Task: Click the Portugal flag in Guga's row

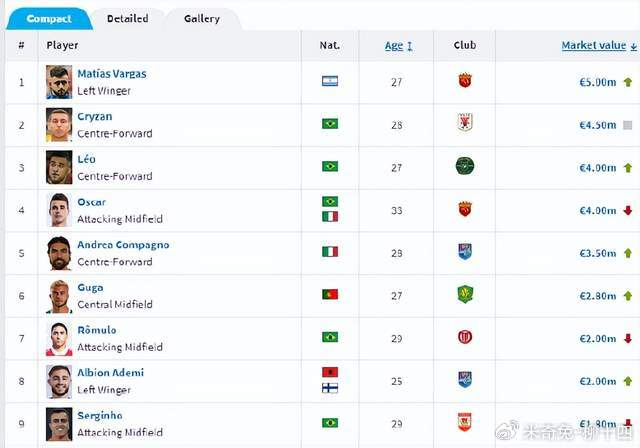Action: pos(329,294)
